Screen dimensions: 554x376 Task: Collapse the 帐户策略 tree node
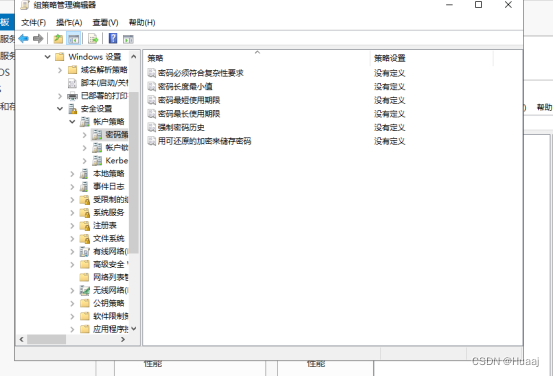pos(72,122)
